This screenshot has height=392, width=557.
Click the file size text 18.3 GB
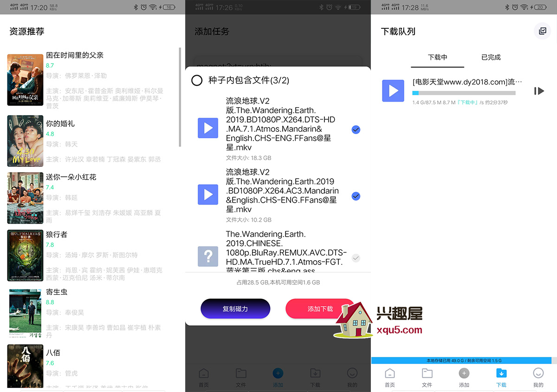(248, 158)
